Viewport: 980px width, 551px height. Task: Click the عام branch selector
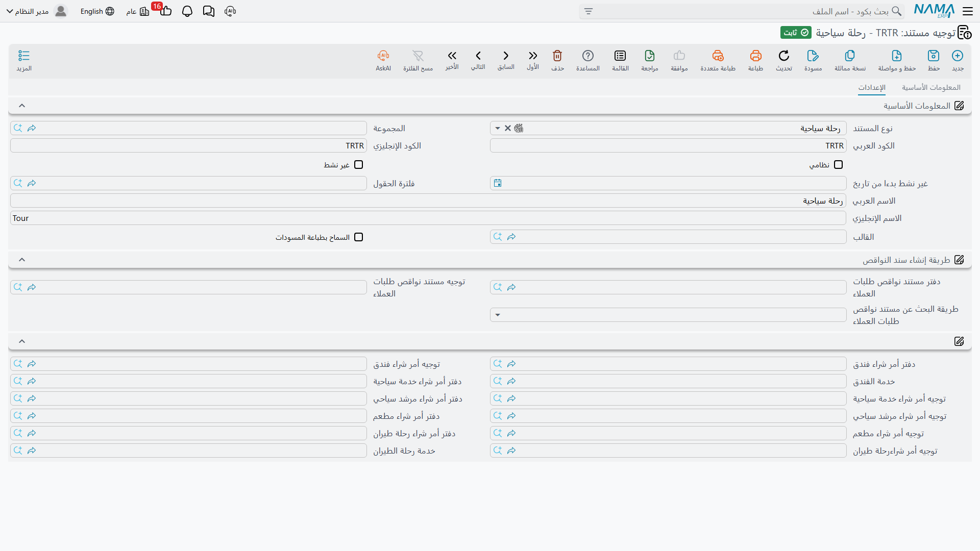click(x=137, y=11)
